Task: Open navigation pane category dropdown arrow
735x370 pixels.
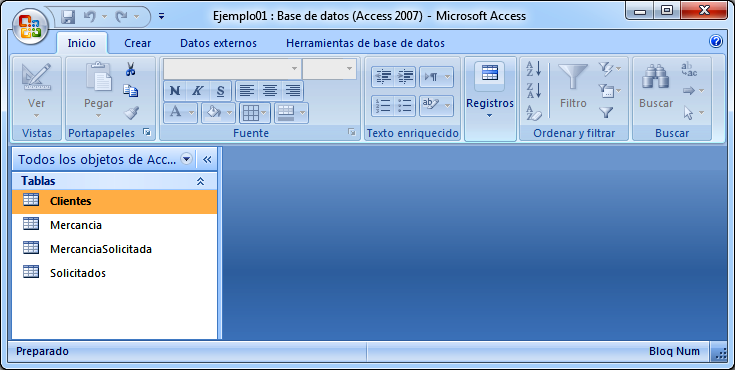Action: pos(187,159)
